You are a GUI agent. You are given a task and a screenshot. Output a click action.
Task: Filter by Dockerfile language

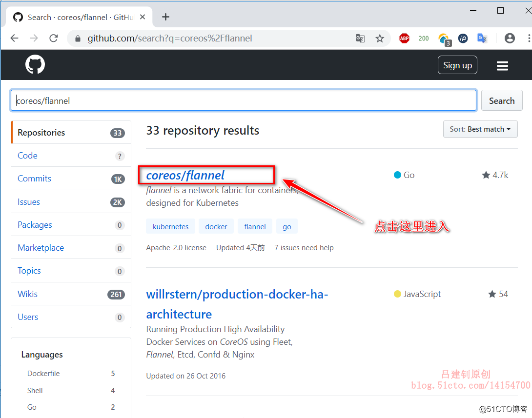[71, 374]
